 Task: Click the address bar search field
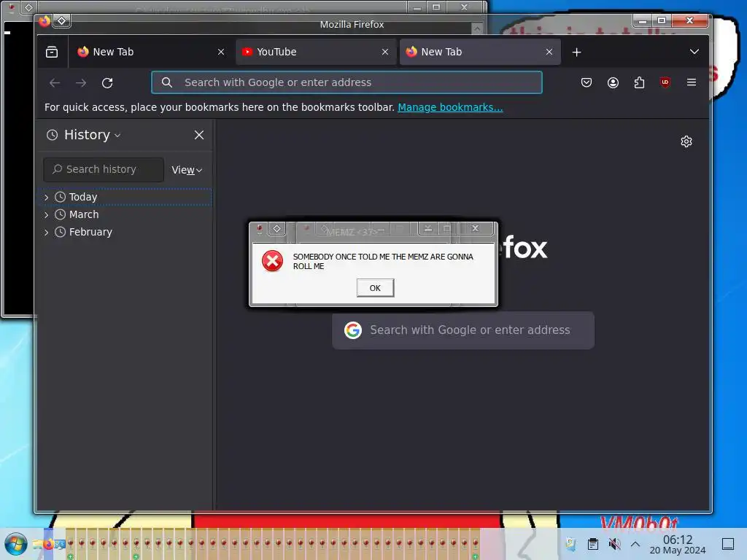pos(347,82)
